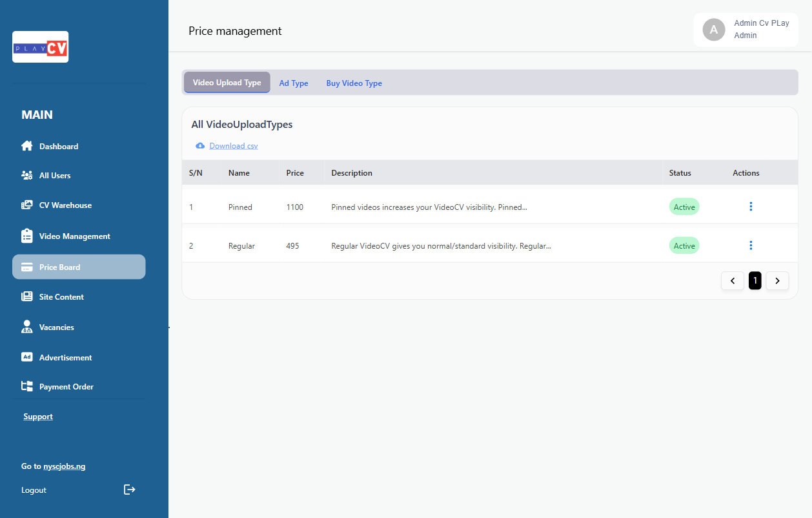The image size is (812, 518).
Task: Switch to the Ad Type tab
Action: coord(294,83)
